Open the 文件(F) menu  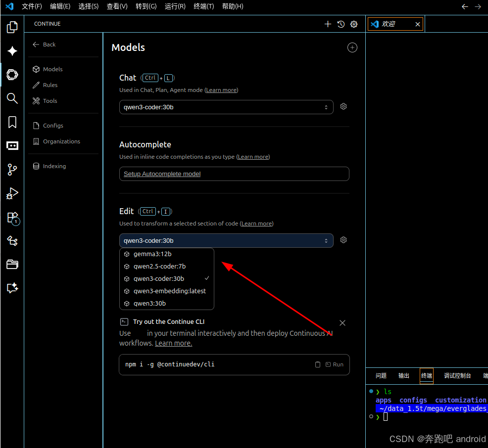click(32, 6)
